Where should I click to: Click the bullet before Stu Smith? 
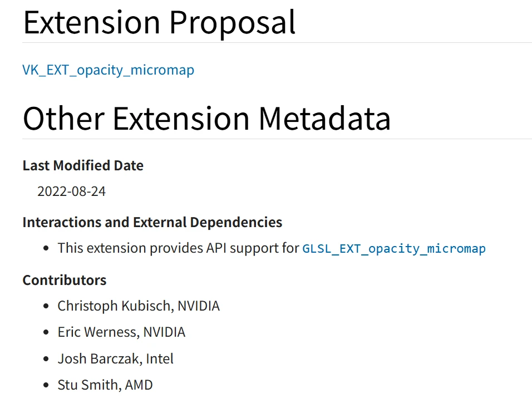(x=46, y=385)
